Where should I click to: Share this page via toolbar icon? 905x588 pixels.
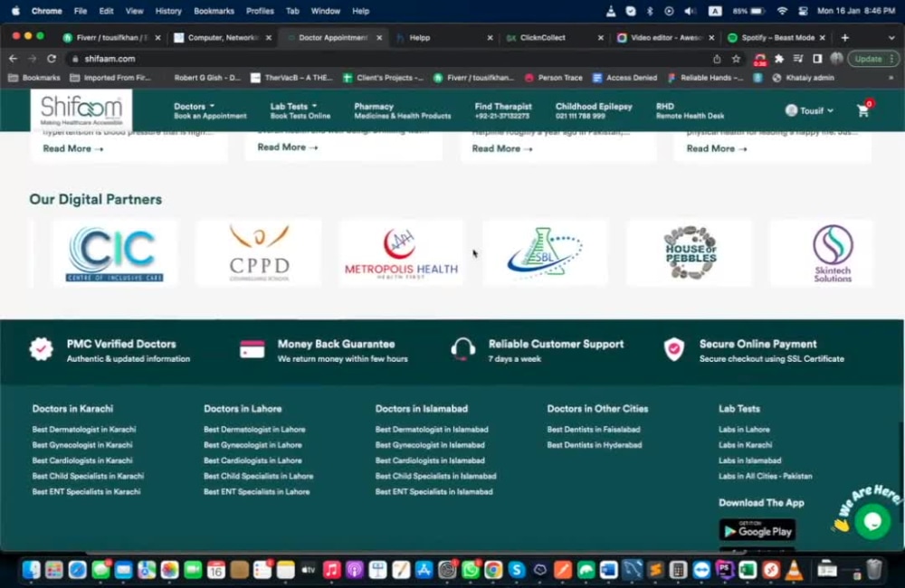(717, 59)
